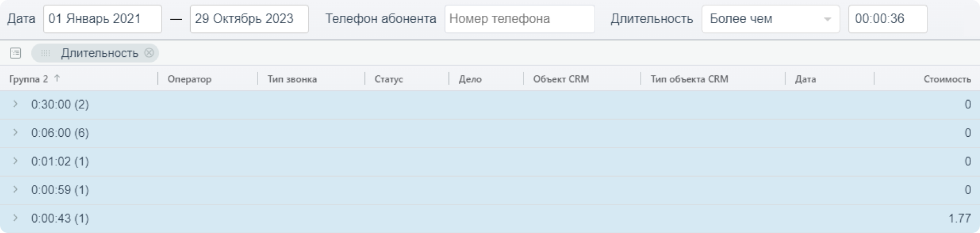
Task: Expand the 0:00:59 (1) group
Action: [x=15, y=189]
